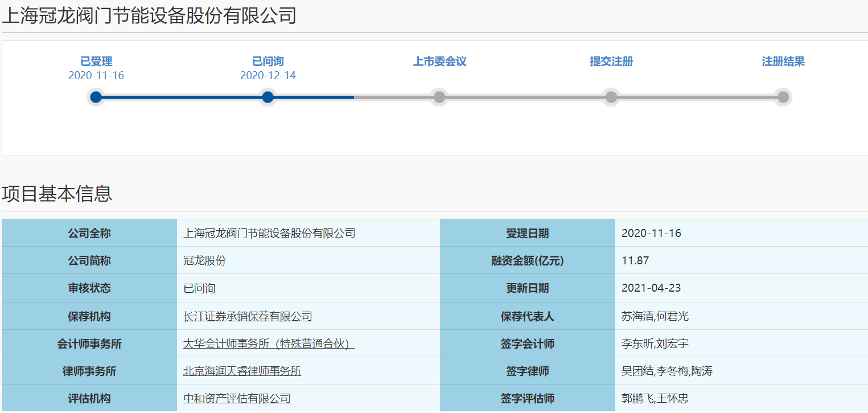The image size is (868, 413).
Task: Click the 已问询 progress stage dot
Action: 268,97
